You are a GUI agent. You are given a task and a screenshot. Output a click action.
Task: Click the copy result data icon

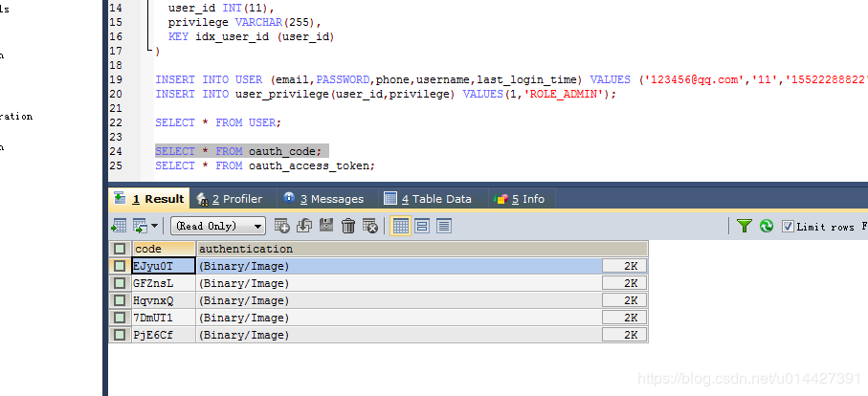pos(140,226)
